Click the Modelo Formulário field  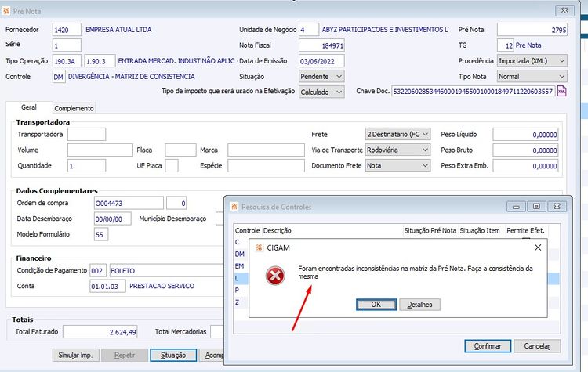101,234
